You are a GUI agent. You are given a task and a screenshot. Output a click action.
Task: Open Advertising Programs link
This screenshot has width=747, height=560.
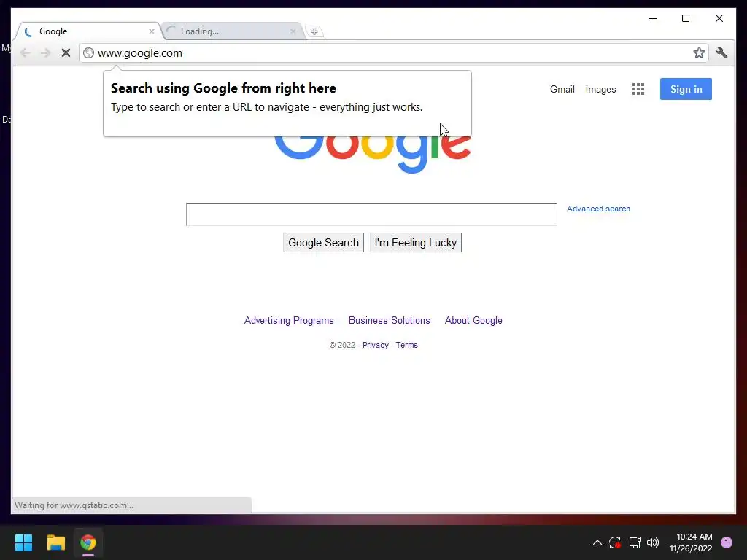tap(289, 321)
